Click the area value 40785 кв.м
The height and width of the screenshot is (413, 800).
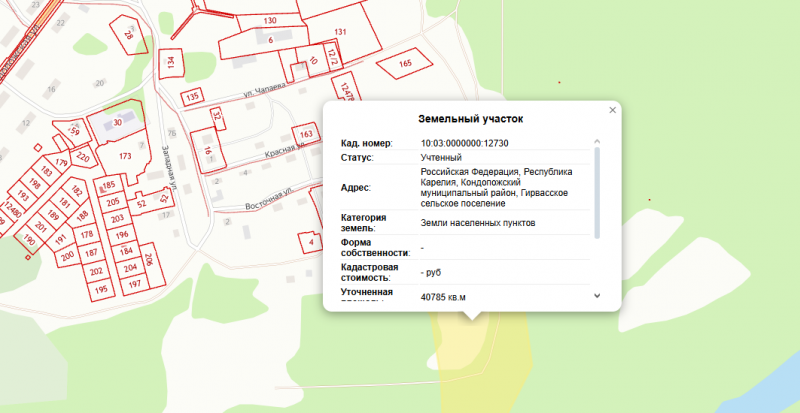point(443,297)
